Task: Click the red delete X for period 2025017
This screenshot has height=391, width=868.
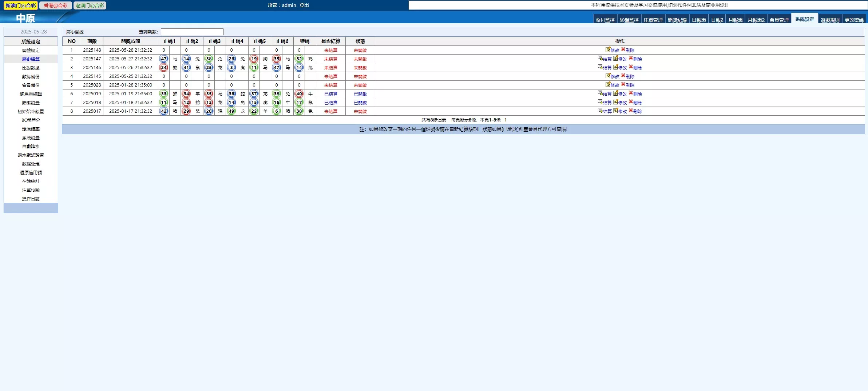Action: point(631,111)
